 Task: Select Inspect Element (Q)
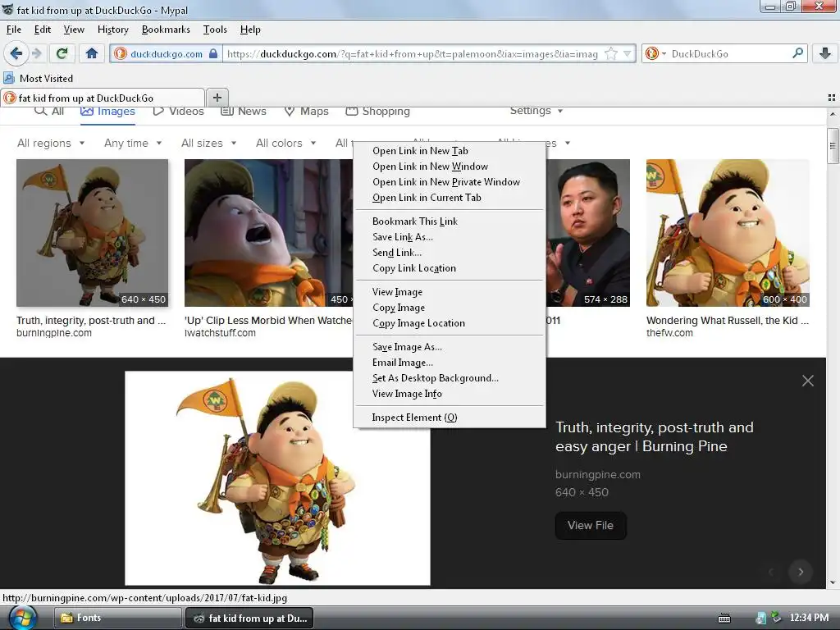(450, 418)
